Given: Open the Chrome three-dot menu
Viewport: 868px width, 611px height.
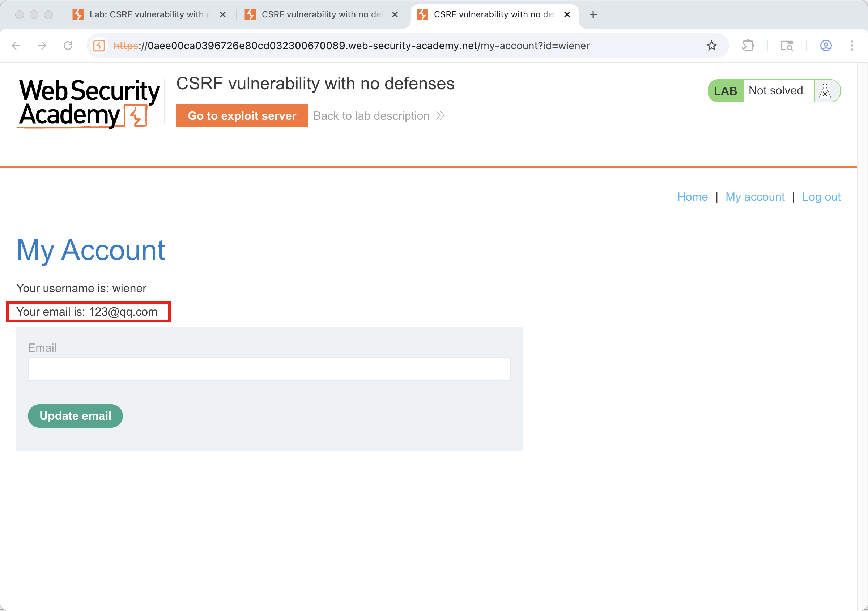Looking at the screenshot, I should (852, 46).
